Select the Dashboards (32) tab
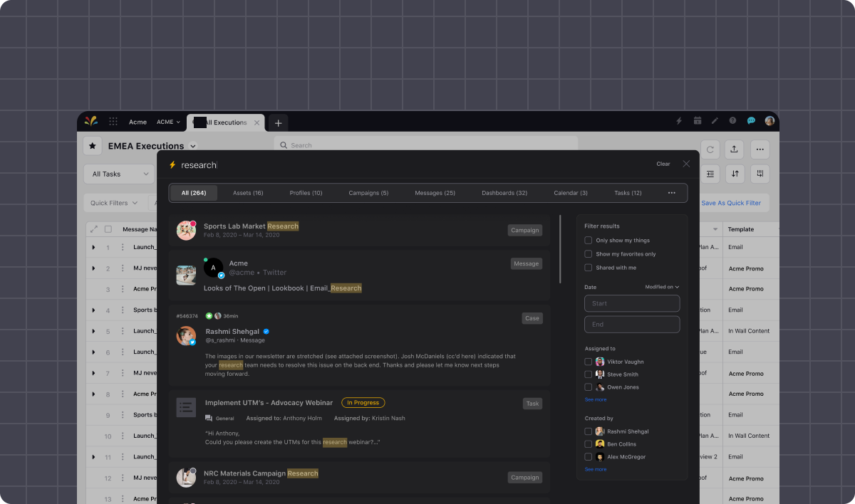 pyautogui.click(x=504, y=193)
